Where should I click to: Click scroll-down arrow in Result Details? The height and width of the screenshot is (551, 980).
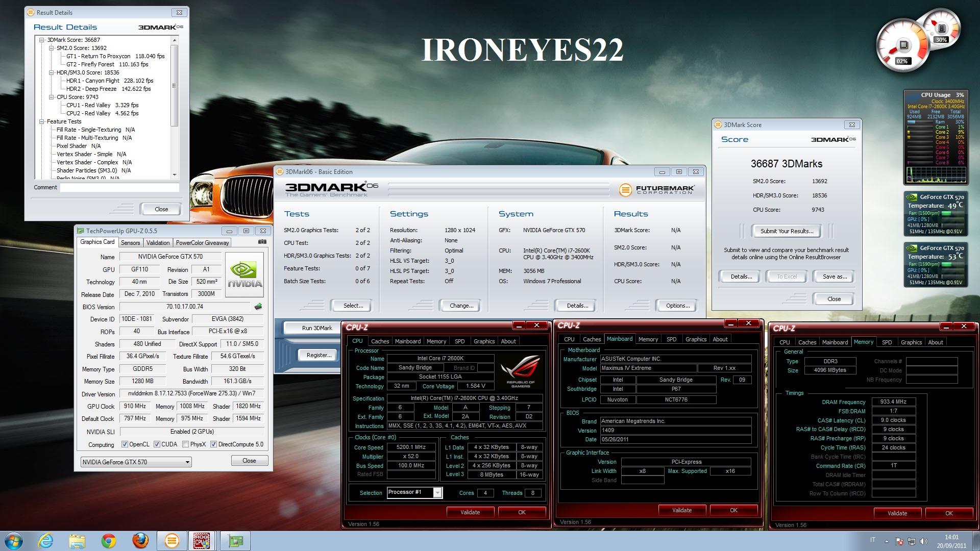175,175
